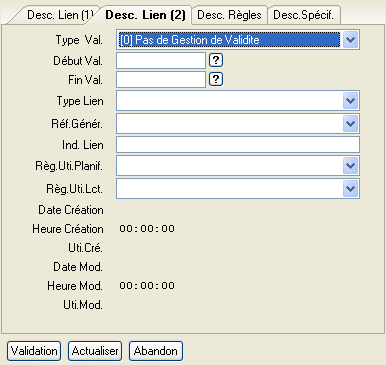Viewport: 386px width, 365px height.
Task: Expand the Type Lien dropdown arrow
Action: pyautogui.click(x=350, y=101)
